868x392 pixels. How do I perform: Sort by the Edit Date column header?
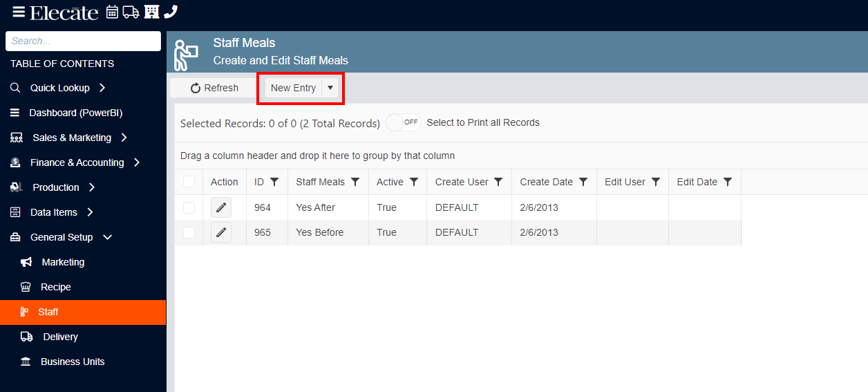697,182
